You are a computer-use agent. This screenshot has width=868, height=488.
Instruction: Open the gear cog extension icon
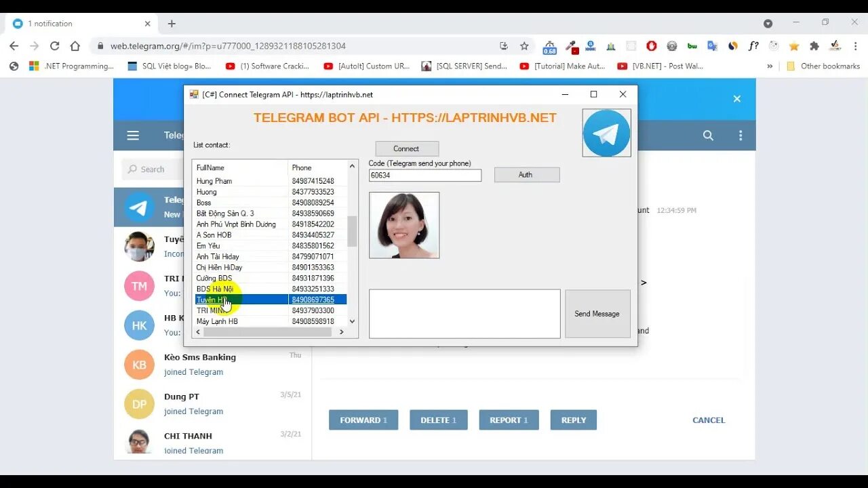[672, 46]
